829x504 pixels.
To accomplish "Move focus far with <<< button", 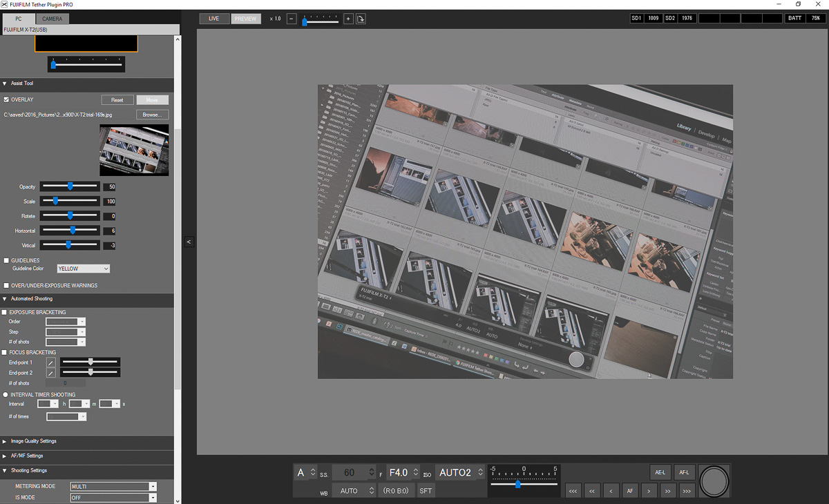I will 573,491.
